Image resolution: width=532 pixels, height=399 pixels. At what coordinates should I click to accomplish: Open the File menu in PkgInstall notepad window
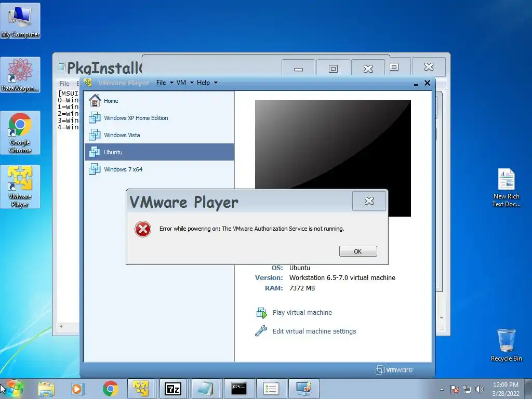[64, 84]
